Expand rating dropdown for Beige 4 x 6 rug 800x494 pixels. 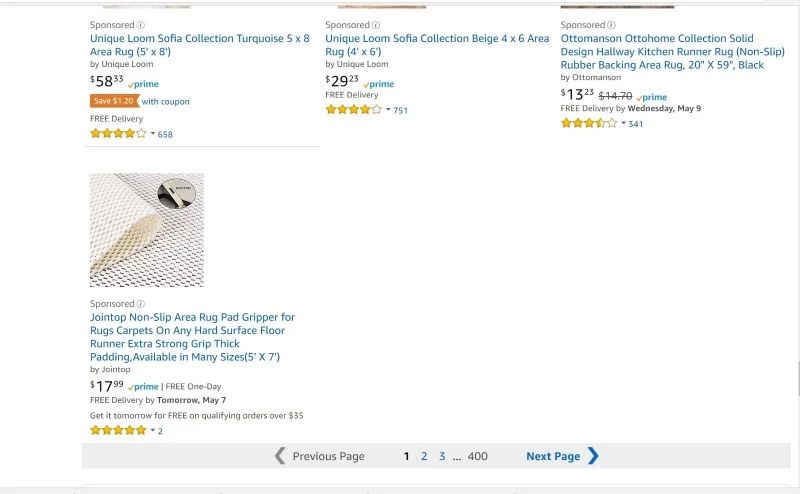click(388, 110)
